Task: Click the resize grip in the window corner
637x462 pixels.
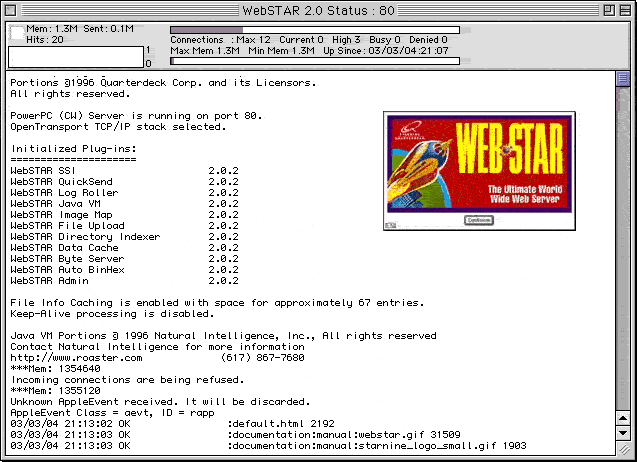Action: point(624,449)
